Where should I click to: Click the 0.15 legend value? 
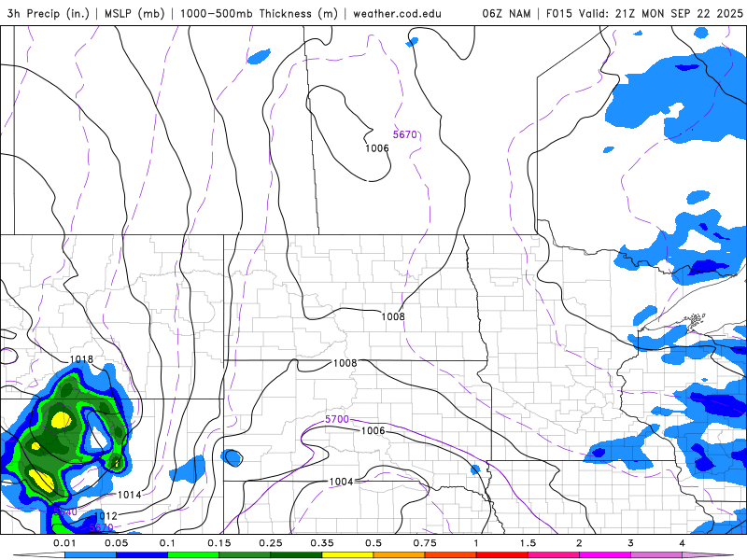click(x=219, y=543)
